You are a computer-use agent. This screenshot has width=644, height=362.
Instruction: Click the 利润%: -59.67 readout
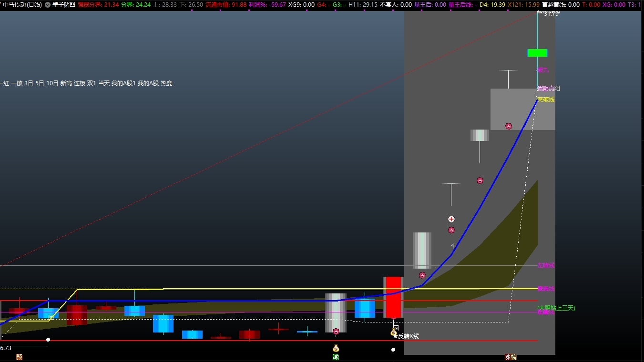click(x=267, y=5)
